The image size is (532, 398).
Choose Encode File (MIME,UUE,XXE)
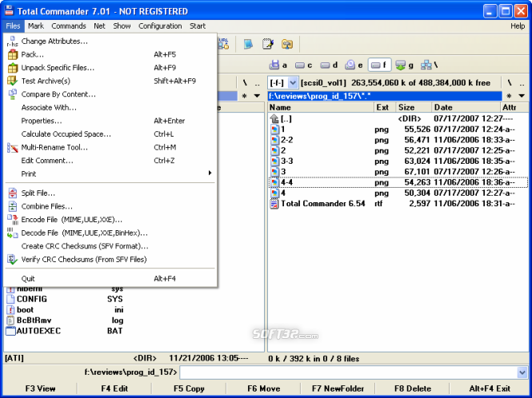click(x=110, y=220)
